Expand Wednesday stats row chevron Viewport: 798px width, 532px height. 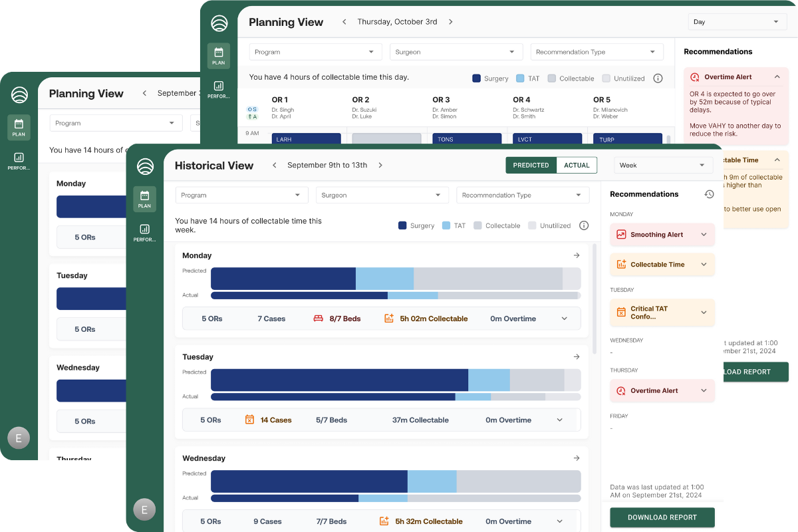tap(560, 521)
